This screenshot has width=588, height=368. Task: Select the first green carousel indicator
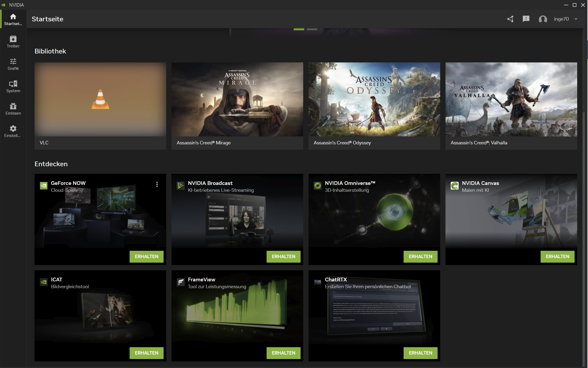pos(299,29)
